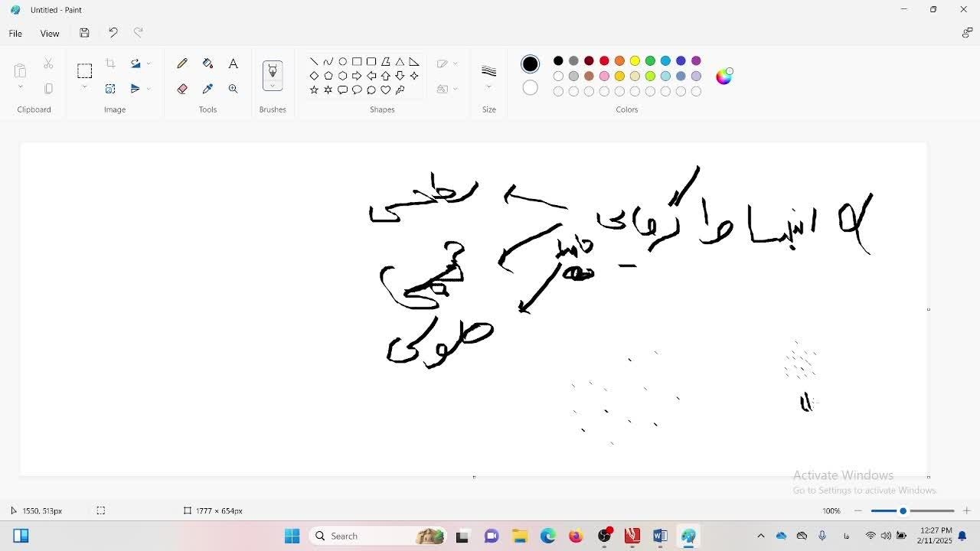The image size is (980, 551).
Task: Open the Size line thickness dropdown
Action: pos(489,86)
